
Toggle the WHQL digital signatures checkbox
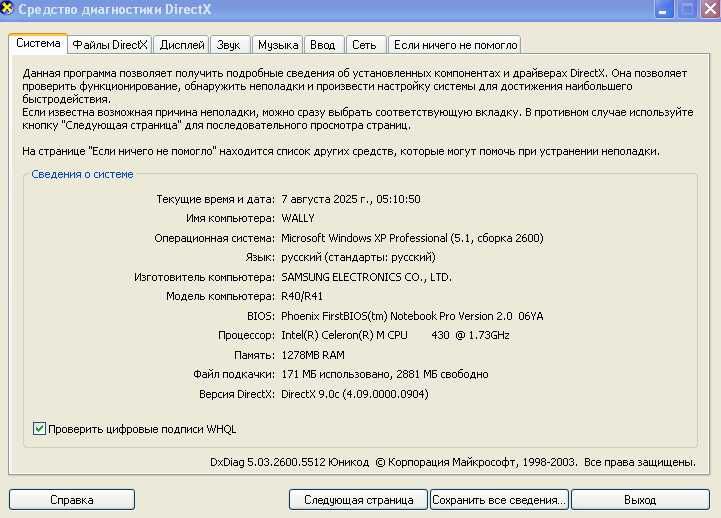click(40, 428)
